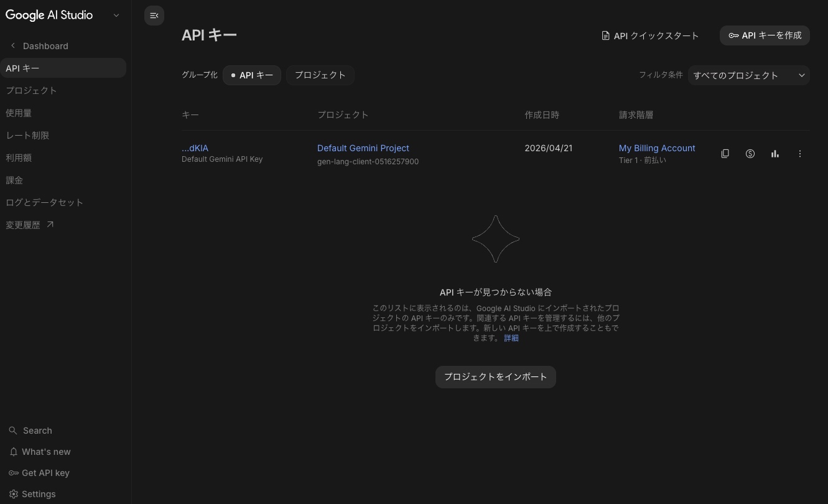
Task: Open レート制限 in the sidebar
Action: (x=63, y=135)
